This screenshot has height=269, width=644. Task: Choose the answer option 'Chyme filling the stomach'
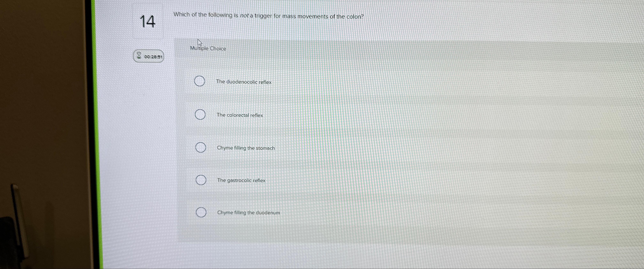coord(246,148)
